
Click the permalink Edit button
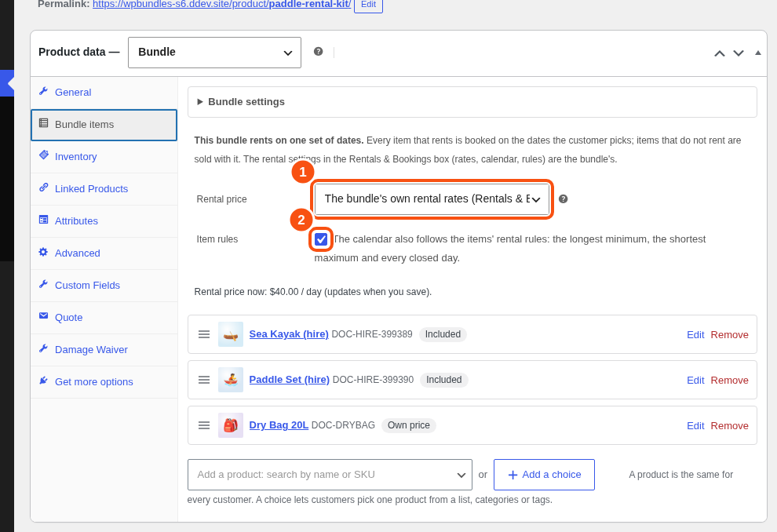368,5
